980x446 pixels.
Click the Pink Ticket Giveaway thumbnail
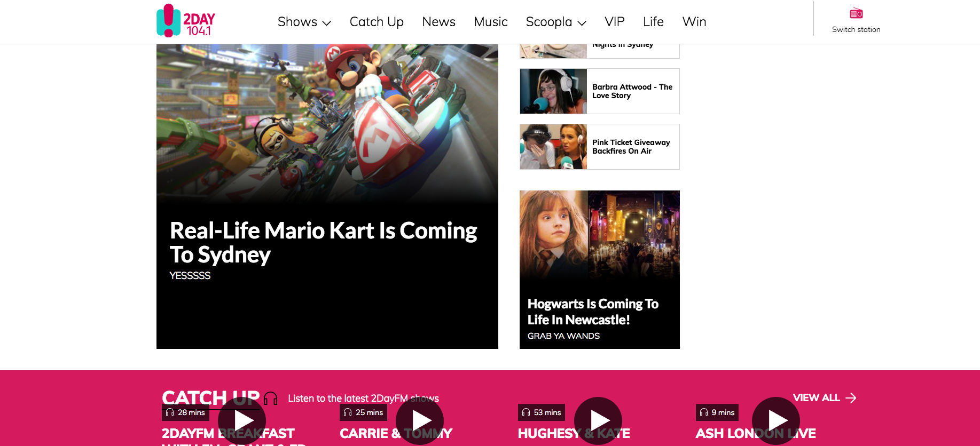click(x=553, y=147)
